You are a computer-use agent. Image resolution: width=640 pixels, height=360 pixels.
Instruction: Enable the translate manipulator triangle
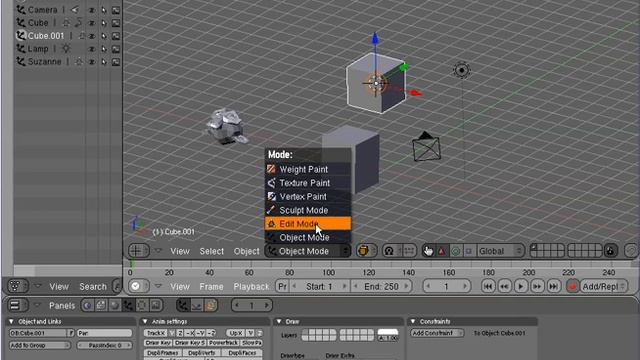point(442,251)
